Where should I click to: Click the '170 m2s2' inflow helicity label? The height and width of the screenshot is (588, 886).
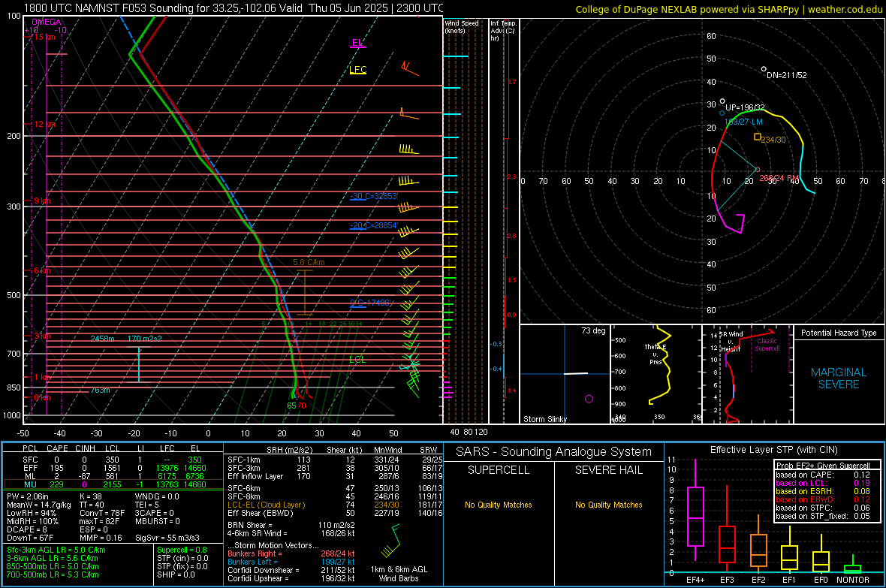pyautogui.click(x=145, y=339)
